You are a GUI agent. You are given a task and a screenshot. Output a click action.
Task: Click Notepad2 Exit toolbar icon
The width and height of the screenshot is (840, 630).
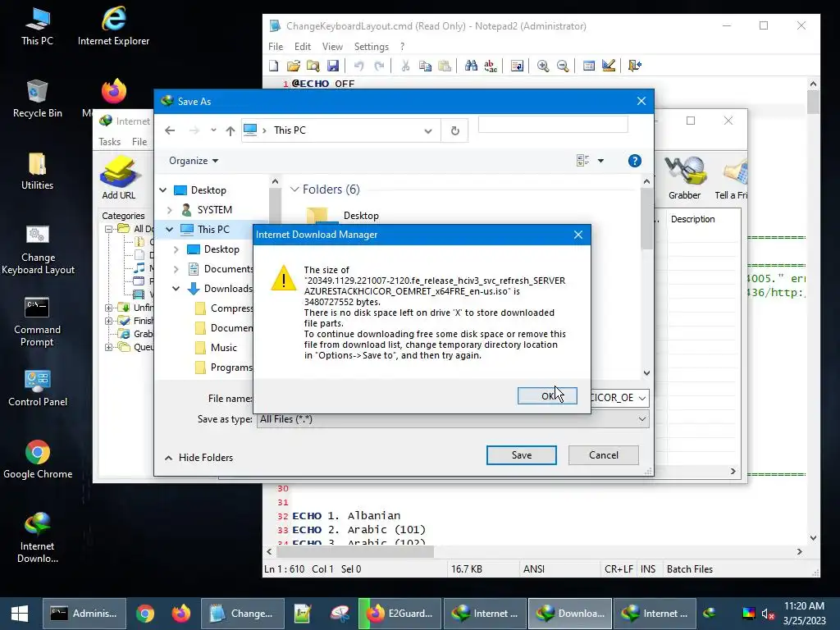pyautogui.click(x=635, y=66)
